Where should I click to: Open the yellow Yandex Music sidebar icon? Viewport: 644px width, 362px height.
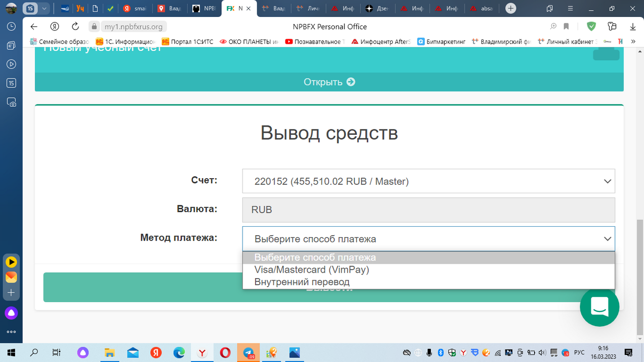[11, 262]
